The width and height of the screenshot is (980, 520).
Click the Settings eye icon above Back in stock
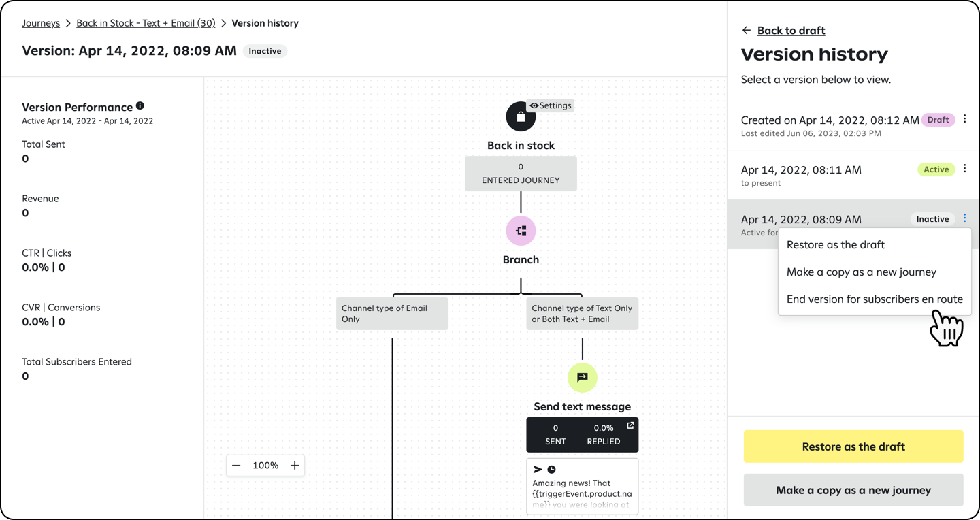[551, 105]
